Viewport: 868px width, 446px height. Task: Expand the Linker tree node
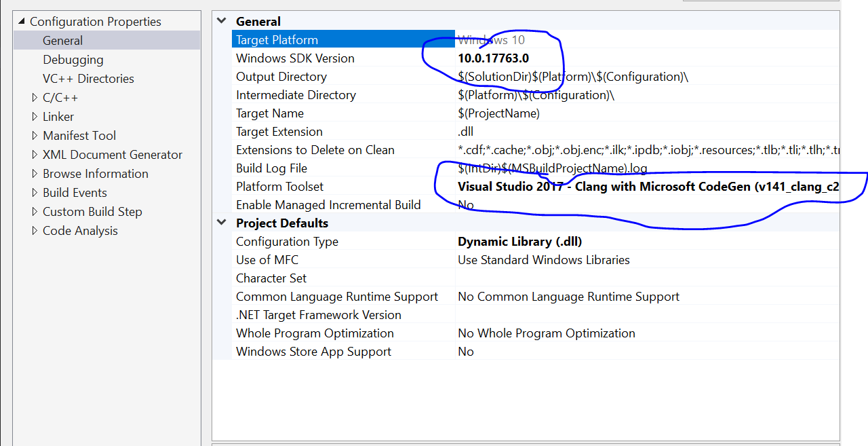tap(35, 117)
